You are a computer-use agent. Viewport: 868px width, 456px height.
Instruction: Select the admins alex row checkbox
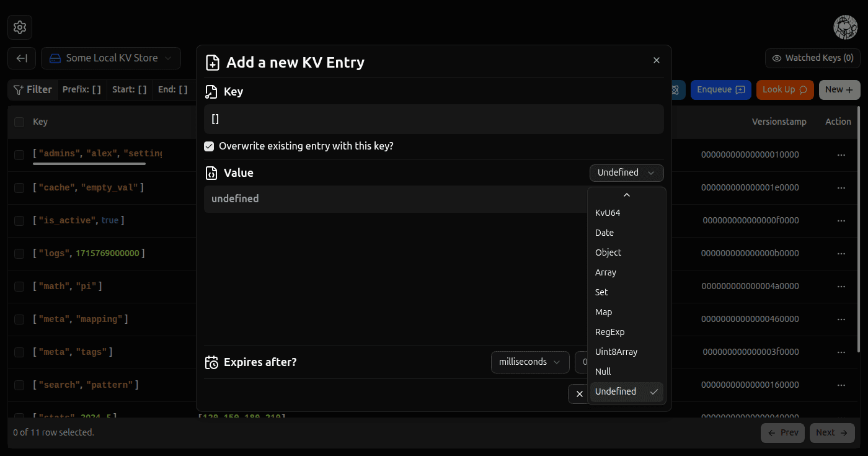(x=19, y=154)
